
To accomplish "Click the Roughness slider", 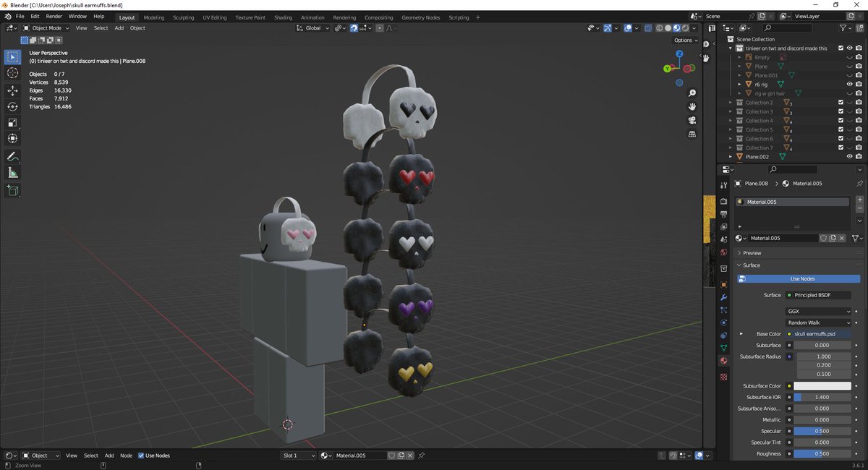I will tap(822, 454).
